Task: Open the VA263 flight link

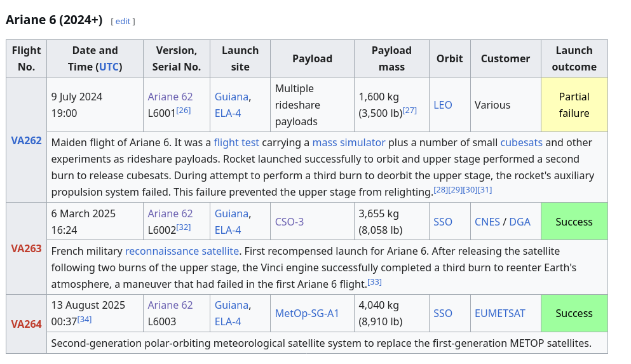Action: (26, 248)
